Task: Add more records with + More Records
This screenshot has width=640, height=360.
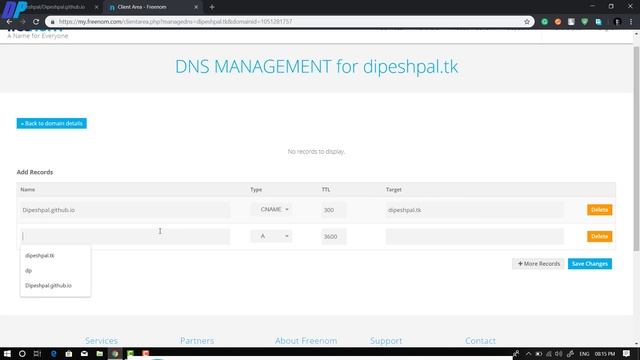Action: click(538, 264)
